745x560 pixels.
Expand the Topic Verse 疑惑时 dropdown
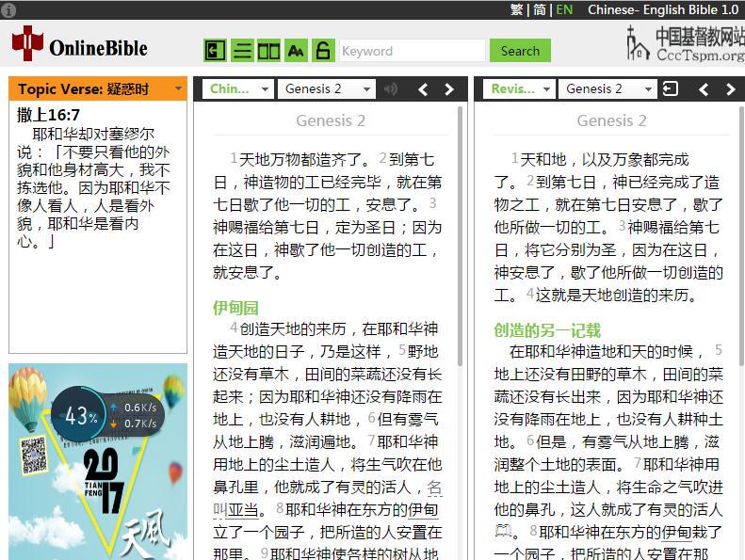178,88
